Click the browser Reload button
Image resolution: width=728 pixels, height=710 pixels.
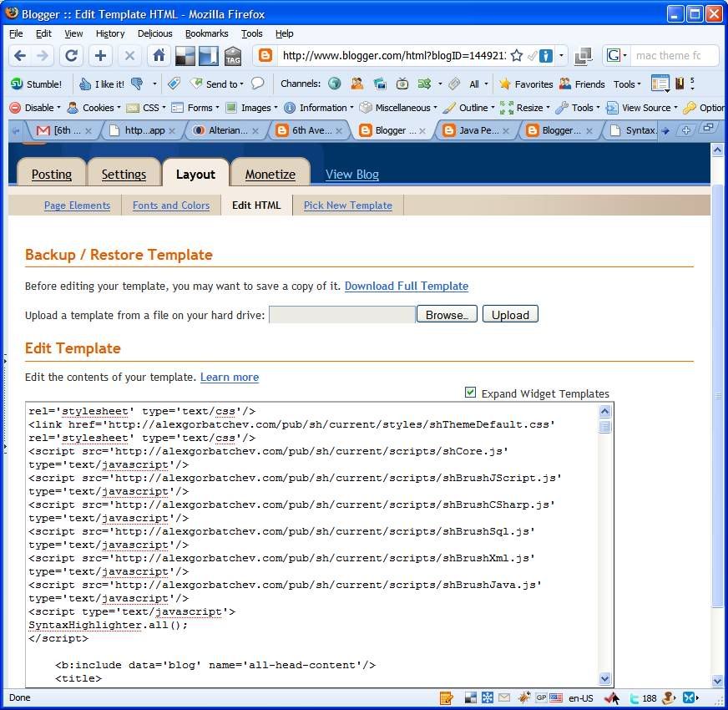(x=72, y=56)
